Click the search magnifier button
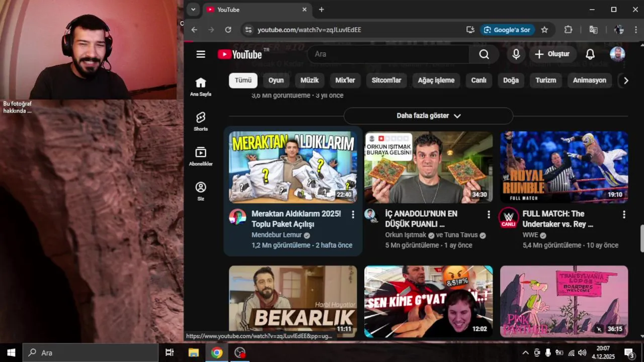Screen dimensions: 644x362 (x=484, y=54)
